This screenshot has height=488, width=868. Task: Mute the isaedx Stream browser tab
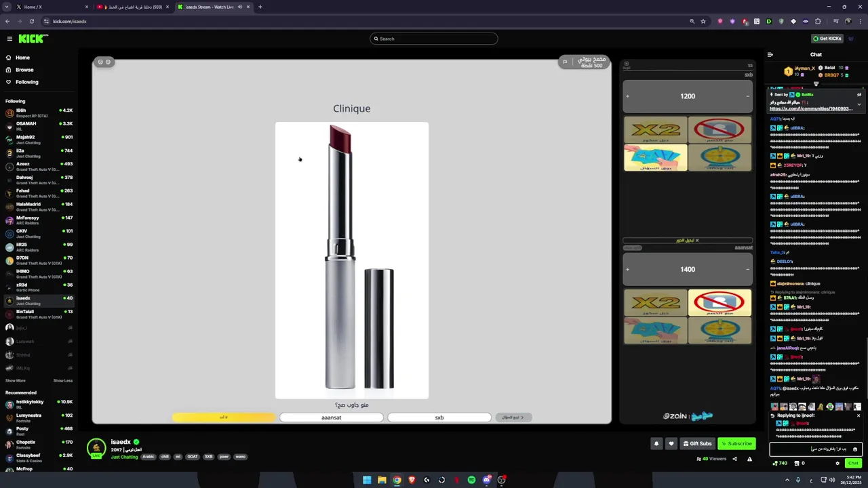(x=239, y=7)
